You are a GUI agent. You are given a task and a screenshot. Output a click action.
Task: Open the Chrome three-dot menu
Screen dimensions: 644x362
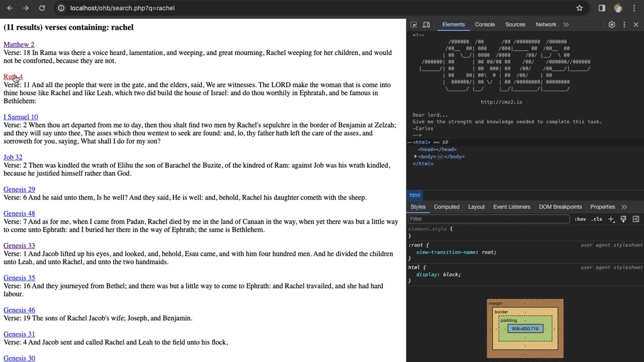[634, 8]
